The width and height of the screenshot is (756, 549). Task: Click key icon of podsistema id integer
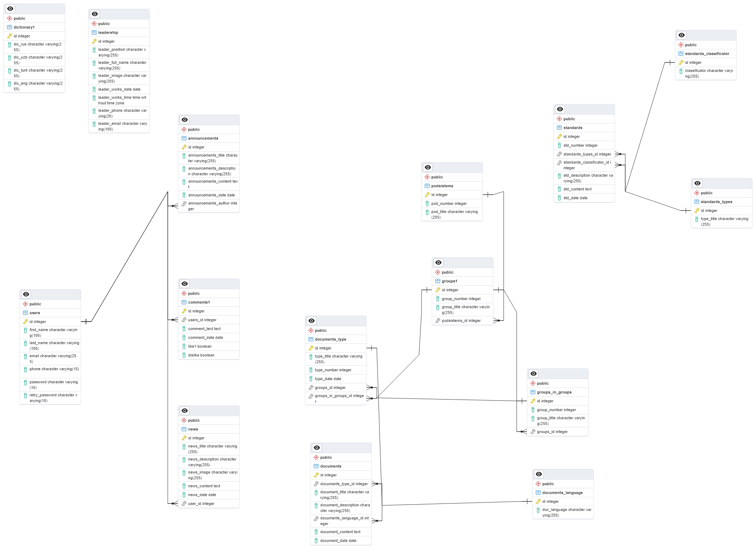coord(427,195)
